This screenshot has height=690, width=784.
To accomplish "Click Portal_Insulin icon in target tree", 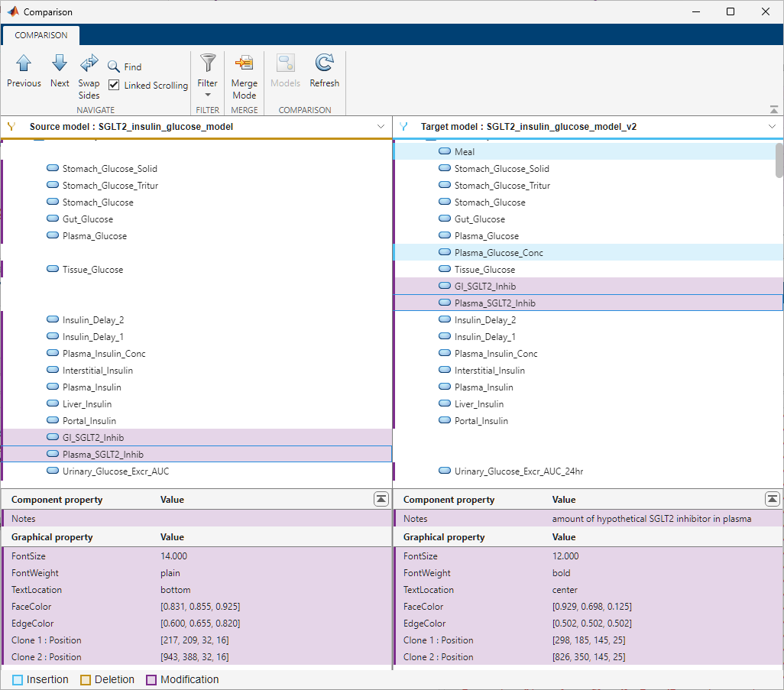I will point(445,420).
